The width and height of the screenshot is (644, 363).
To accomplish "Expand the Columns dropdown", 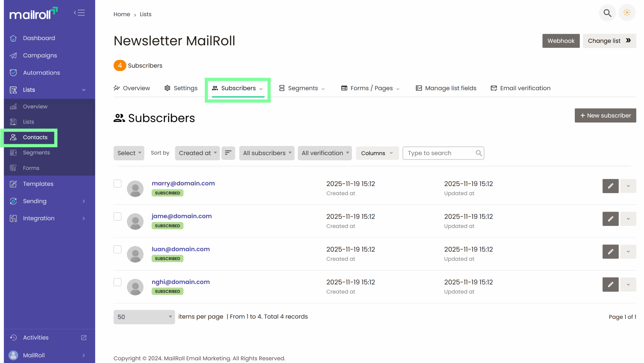I will point(377,153).
